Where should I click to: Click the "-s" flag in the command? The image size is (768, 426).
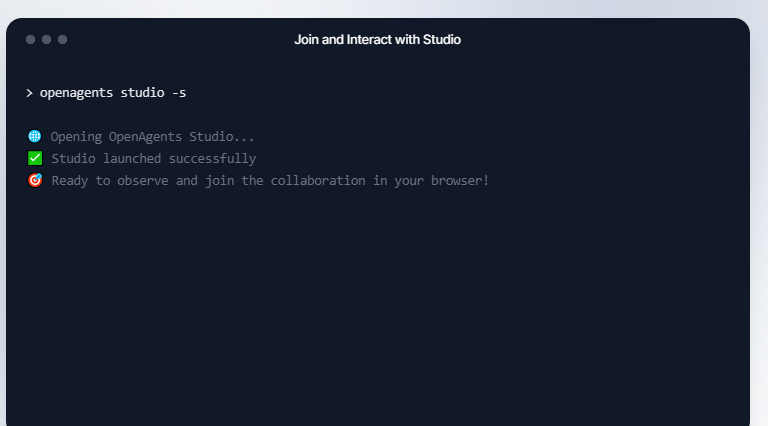click(179, 93)
